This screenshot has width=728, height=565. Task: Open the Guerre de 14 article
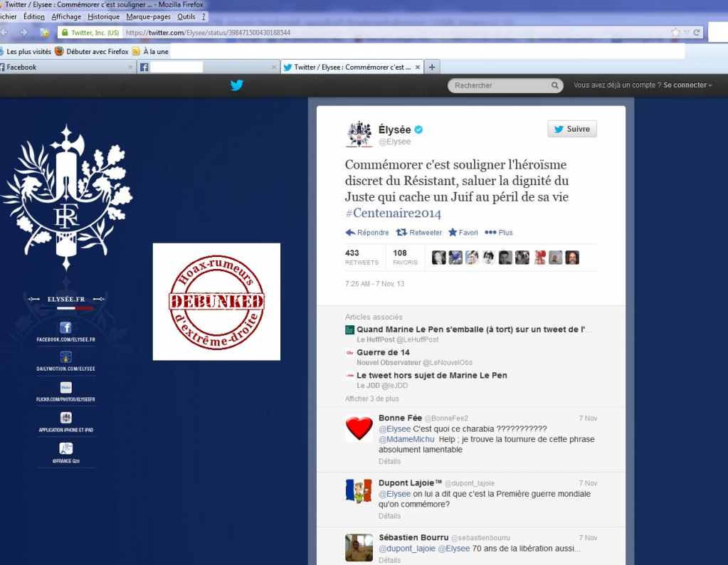[x=383, y=352]
